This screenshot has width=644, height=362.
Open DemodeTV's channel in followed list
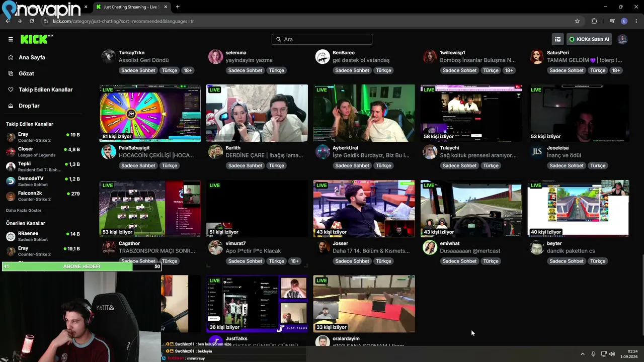pos(43,181)
